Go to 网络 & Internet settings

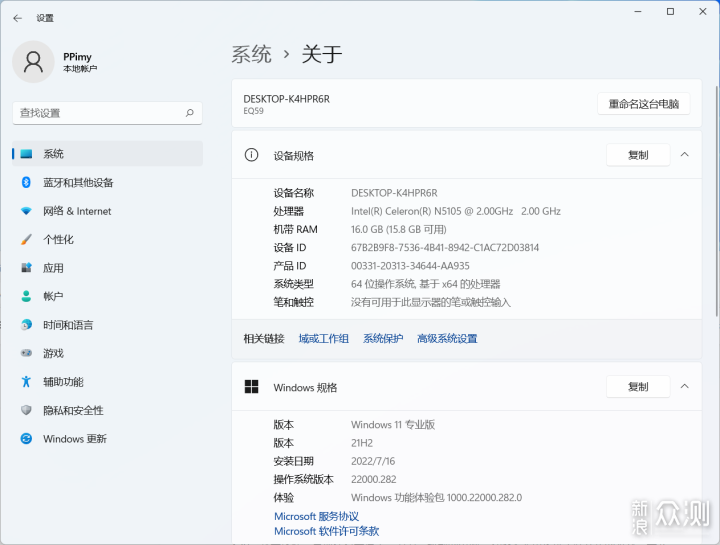(x=107, y=211)
